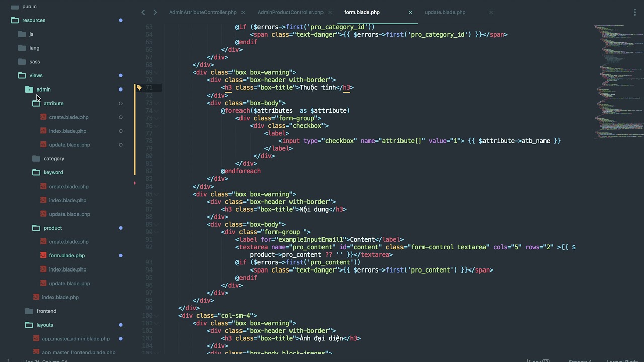Click the 'Ảnh đại diện' heading text
This screenshot has width=644, height=362.
coord(321,338)
